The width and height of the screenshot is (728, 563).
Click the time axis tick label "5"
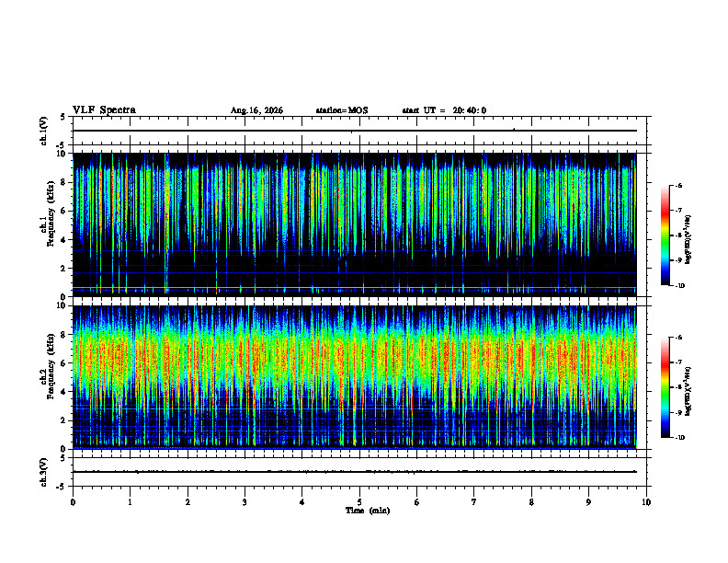[x=359, y=502]
